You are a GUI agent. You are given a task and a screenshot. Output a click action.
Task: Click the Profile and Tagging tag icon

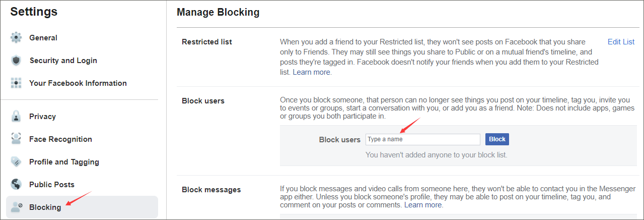(17, 162)
